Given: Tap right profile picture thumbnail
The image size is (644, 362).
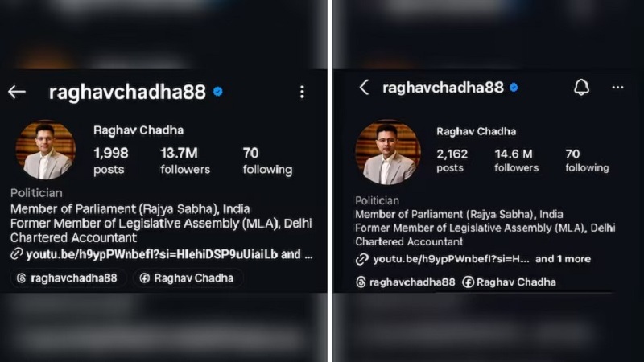Looking at the screenshot, I should (388, 152).
